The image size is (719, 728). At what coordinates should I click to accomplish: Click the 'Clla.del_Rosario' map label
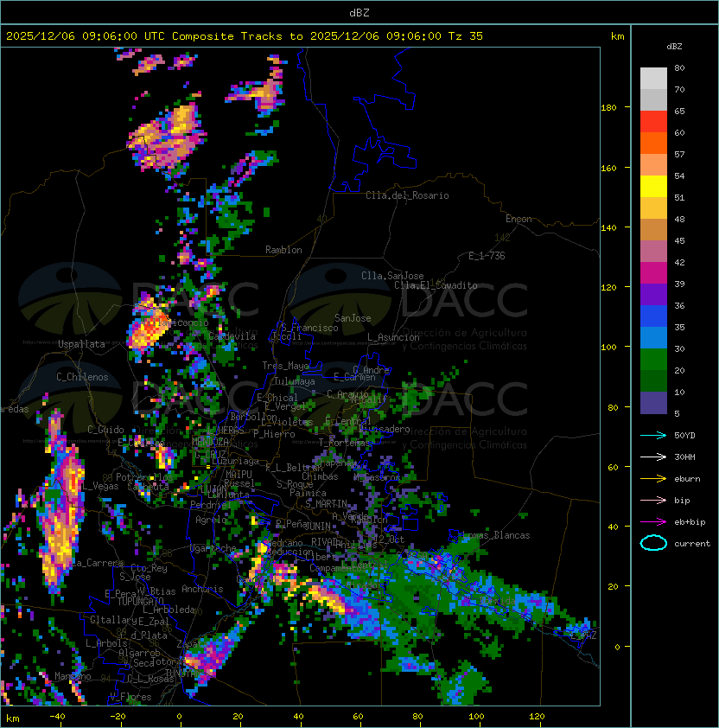(x=407, y=195)
